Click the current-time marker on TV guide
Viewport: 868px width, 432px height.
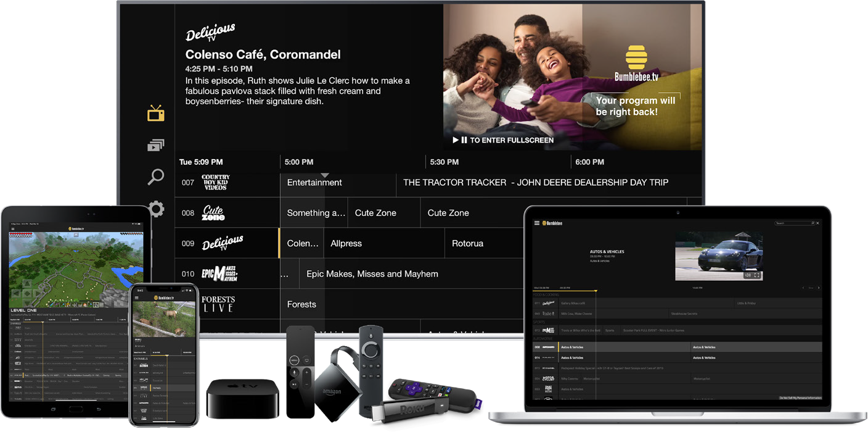point(325,175)
